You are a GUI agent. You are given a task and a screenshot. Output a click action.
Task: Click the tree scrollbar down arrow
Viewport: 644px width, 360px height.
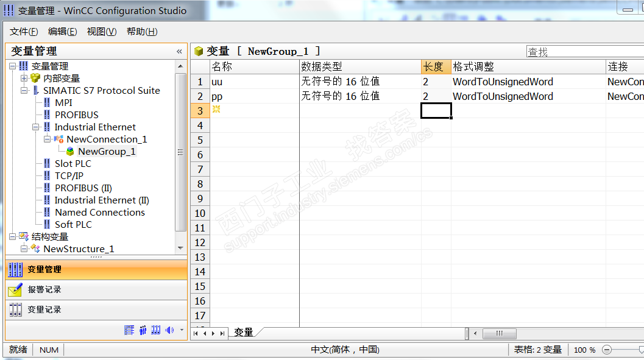[x=180, y=248]
